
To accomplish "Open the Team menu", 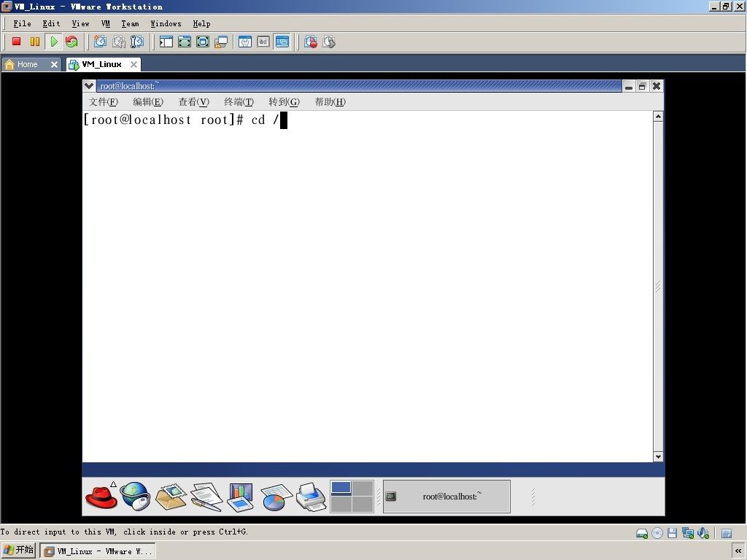I will (130, 23).
